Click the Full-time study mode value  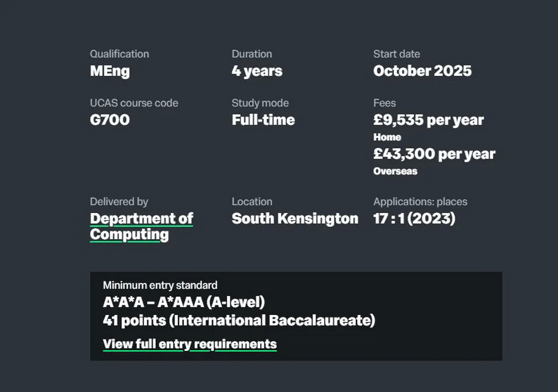pos(263,120)
